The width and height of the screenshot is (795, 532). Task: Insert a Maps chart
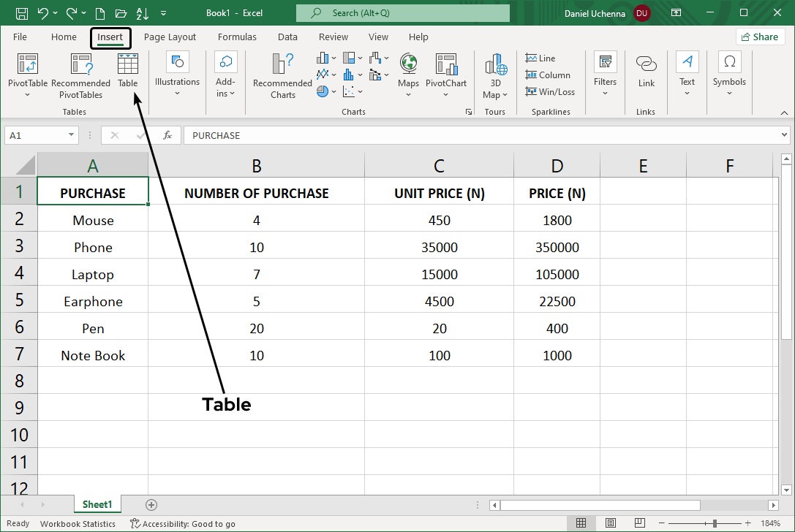(x=408, y=73)
